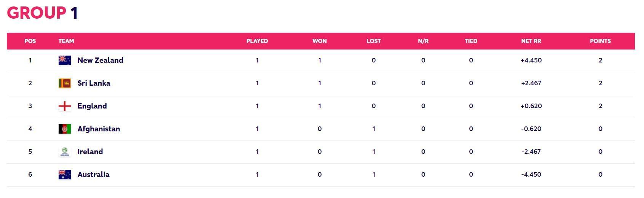
Task: Click the POS column header
Action: [30, 41]
